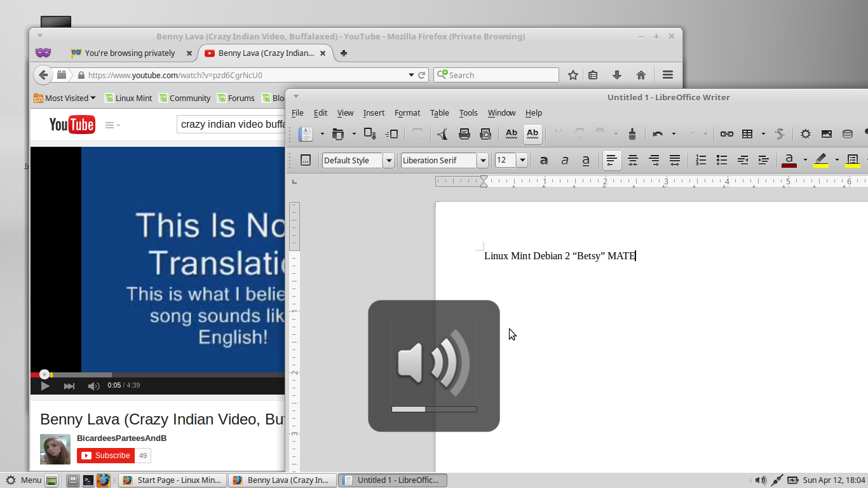868x488 pixels.
Task: Open the Styles and Formatting sidebar button
Action: 306,160
